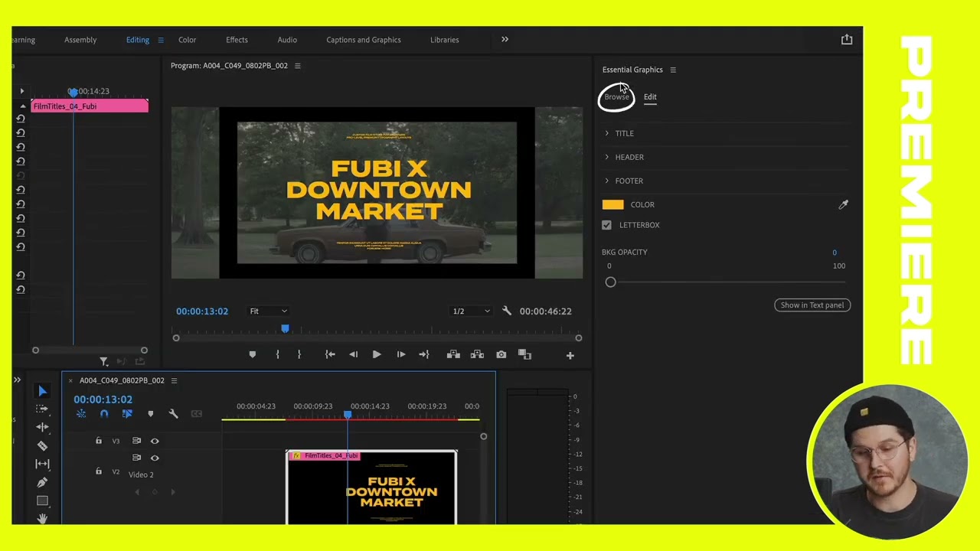
Task: Click Mark In in program monitor
Action: (x=277, y=354)
